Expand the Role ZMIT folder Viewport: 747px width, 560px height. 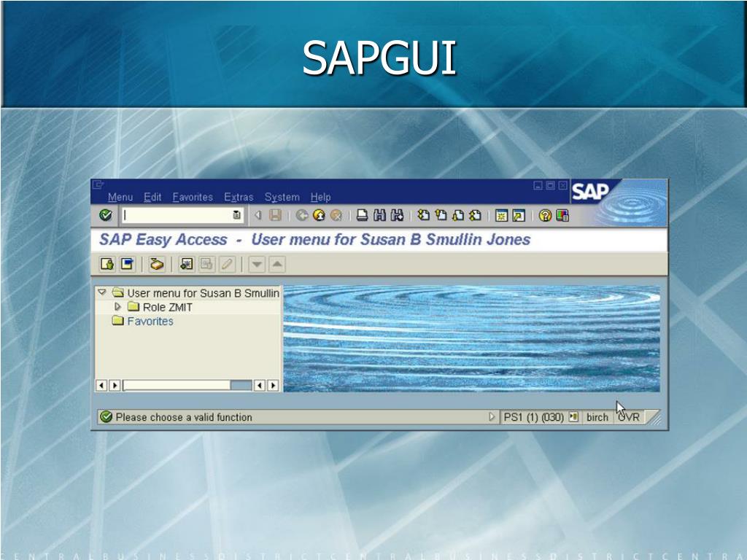point(117,307)
